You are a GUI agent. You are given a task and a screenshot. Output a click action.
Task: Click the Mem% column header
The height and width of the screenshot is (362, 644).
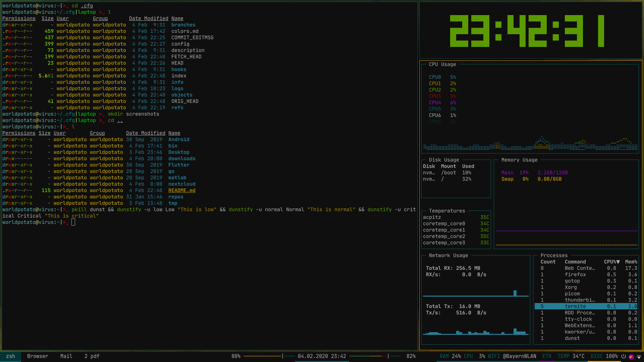[x=631, y=262]
